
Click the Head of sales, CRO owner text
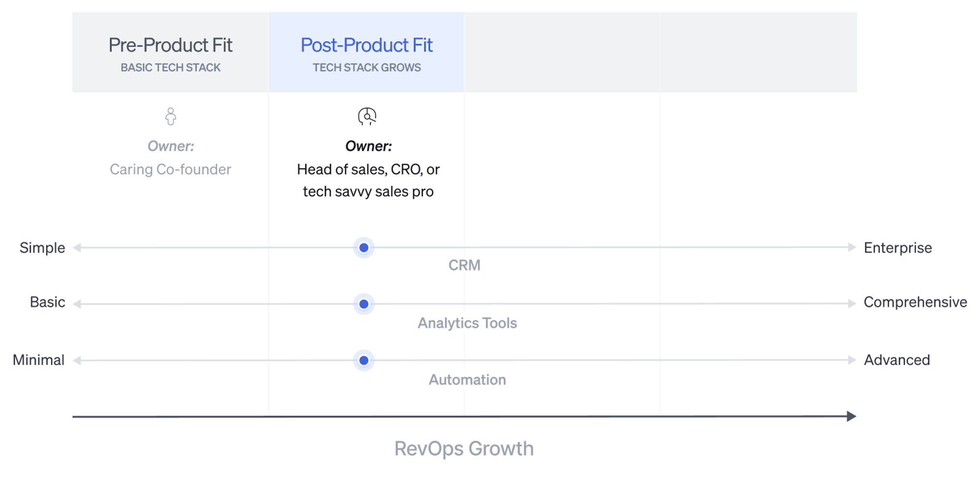368,180
